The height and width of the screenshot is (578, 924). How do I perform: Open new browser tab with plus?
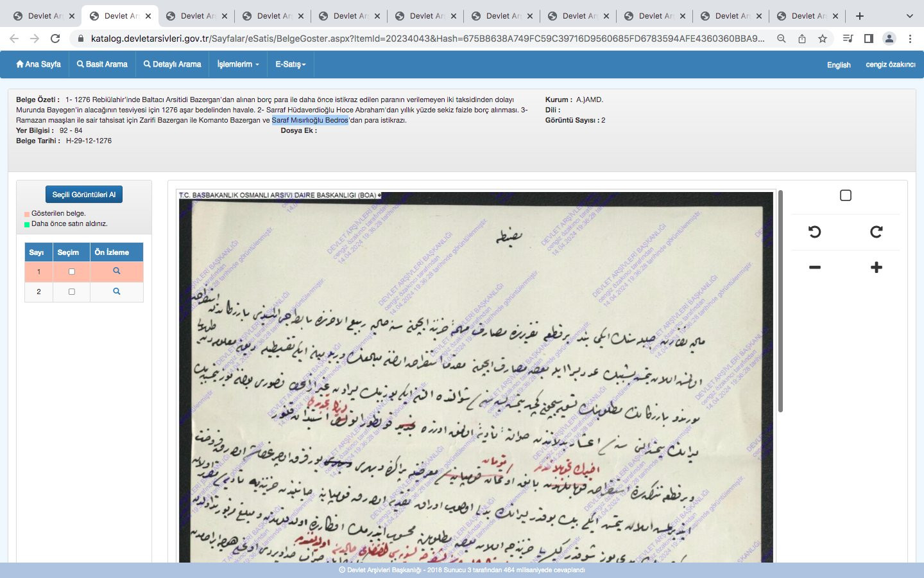tap(860, 16)
